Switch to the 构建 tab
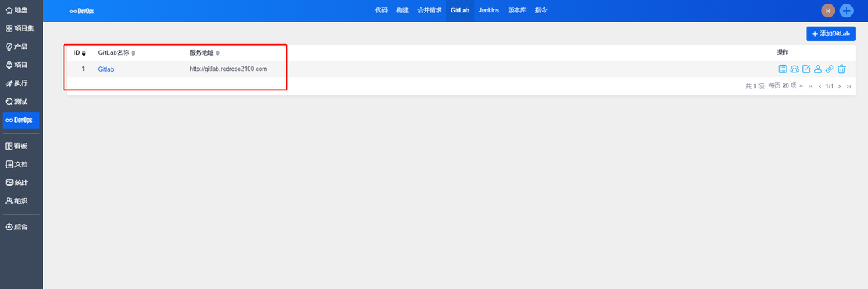The width and height of the screenshot is (868, 289). point(403,11)
